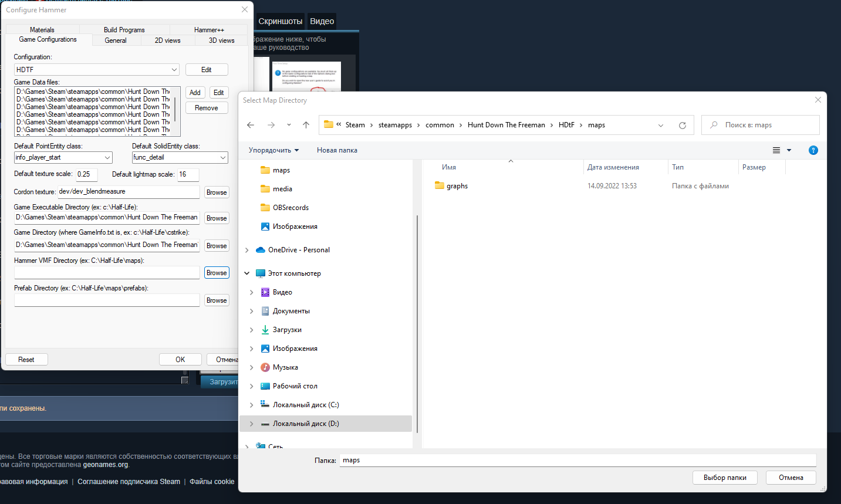Switch to General tab

coord(116,40)
